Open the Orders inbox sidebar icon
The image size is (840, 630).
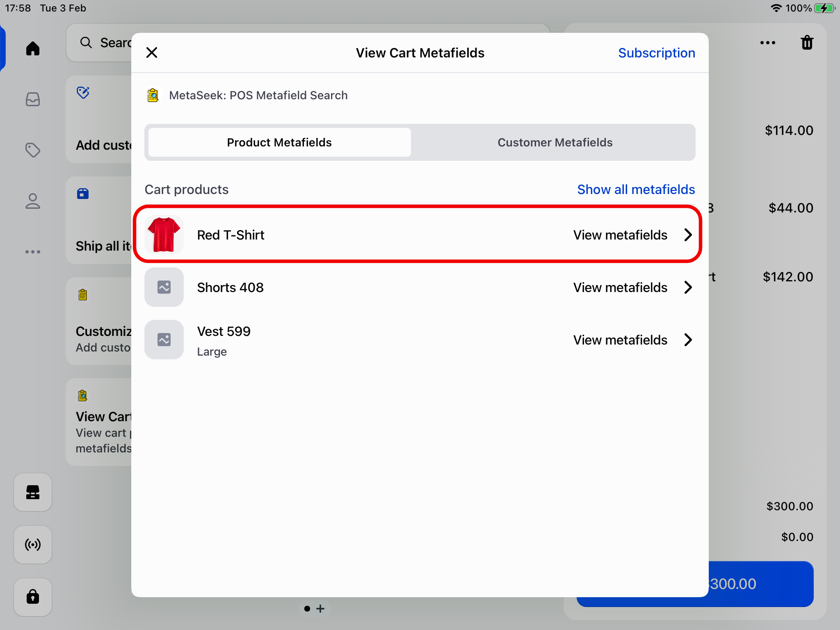tap(33, 99)
